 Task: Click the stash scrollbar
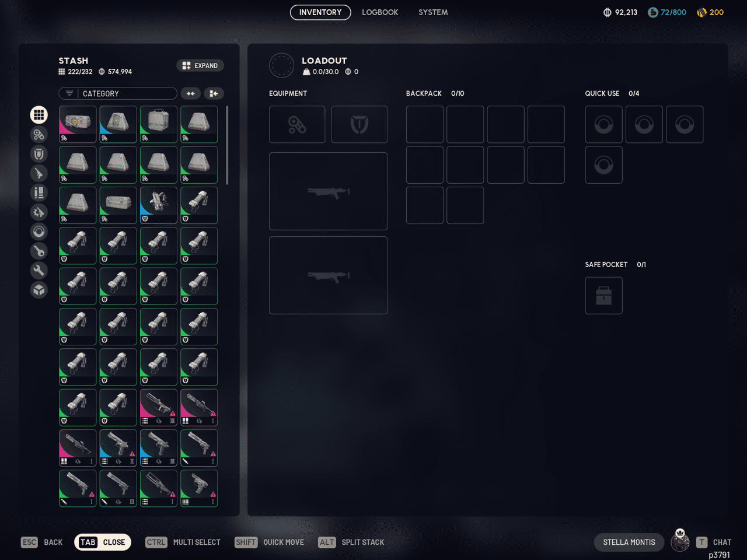click(x=227, y=145)
